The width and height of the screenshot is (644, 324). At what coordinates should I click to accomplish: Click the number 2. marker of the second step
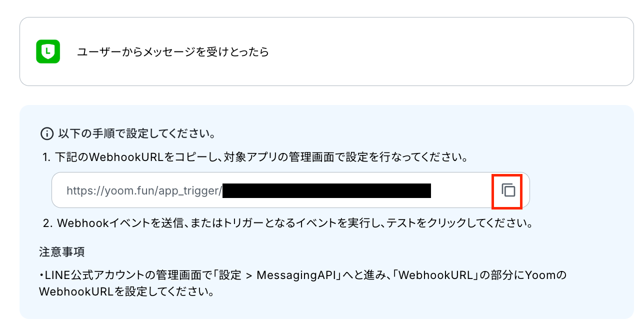(x=47, y=223)
